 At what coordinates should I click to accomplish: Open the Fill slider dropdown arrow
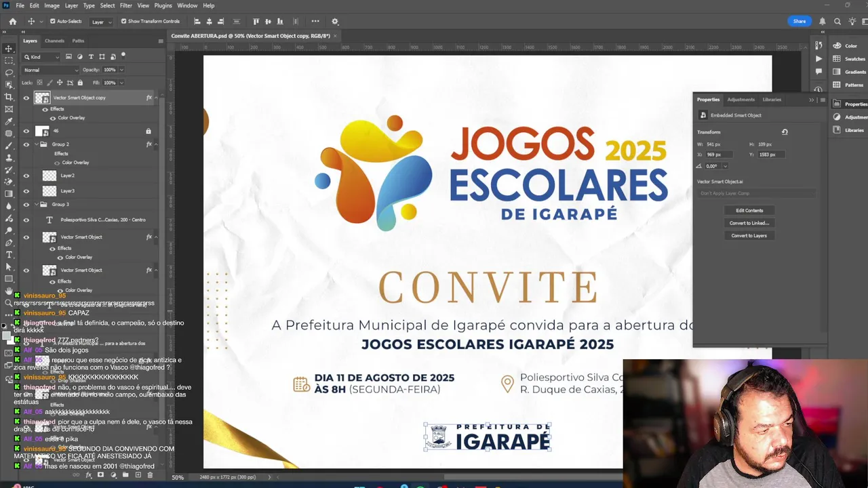tap(121, 83)
